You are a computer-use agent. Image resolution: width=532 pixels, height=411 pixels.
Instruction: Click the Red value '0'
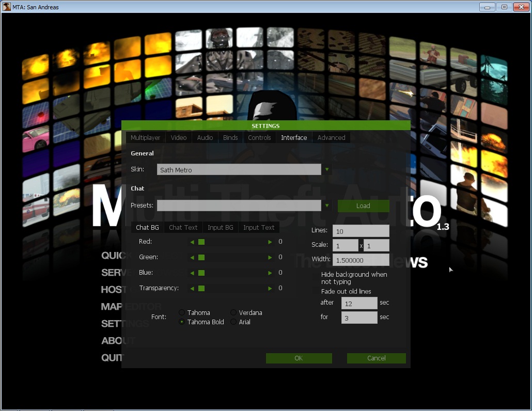point(280,242)
